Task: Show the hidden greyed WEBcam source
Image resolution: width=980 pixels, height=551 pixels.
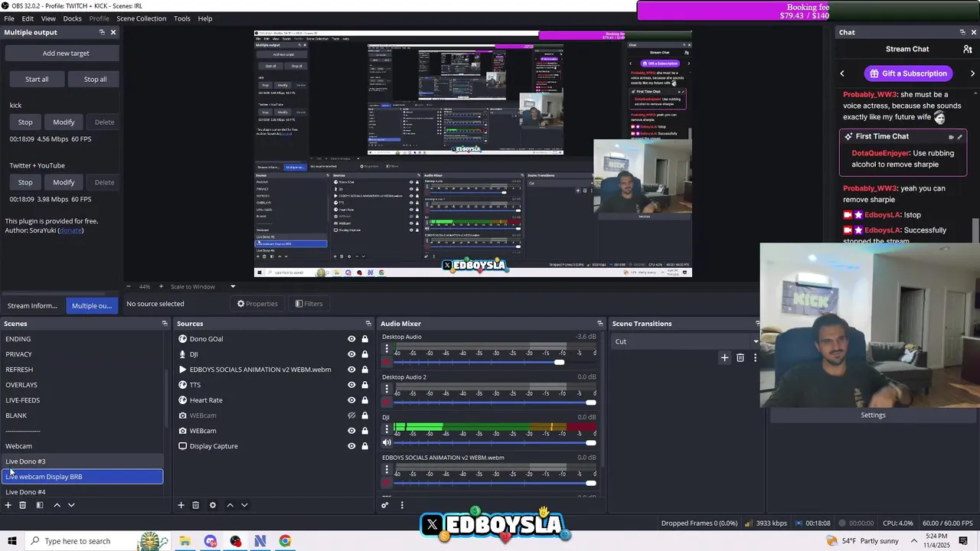Action: click(x=351, y=416)
